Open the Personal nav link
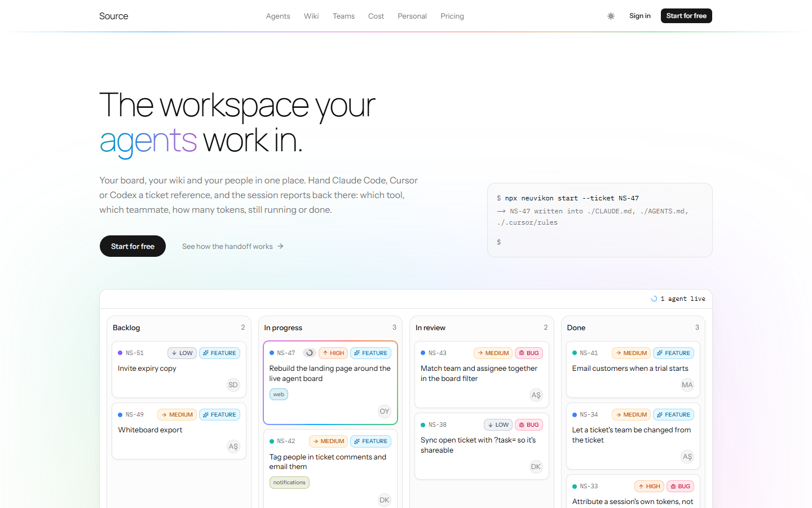The height and width of the screenshot is (508, 812). click(x=412, y=16)
